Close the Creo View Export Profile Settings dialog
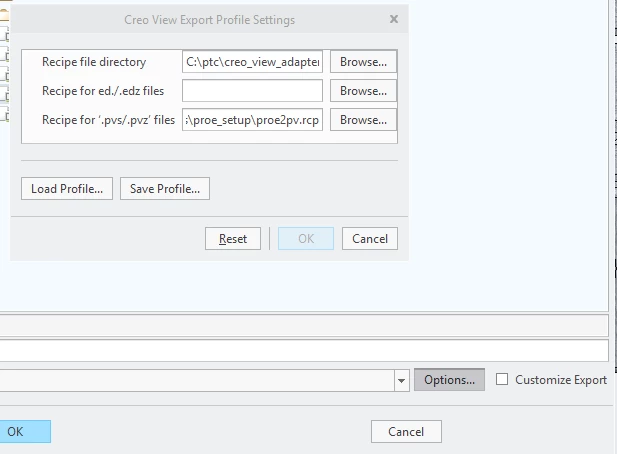This screenshot has width=617, height=454. click(394, 19)
